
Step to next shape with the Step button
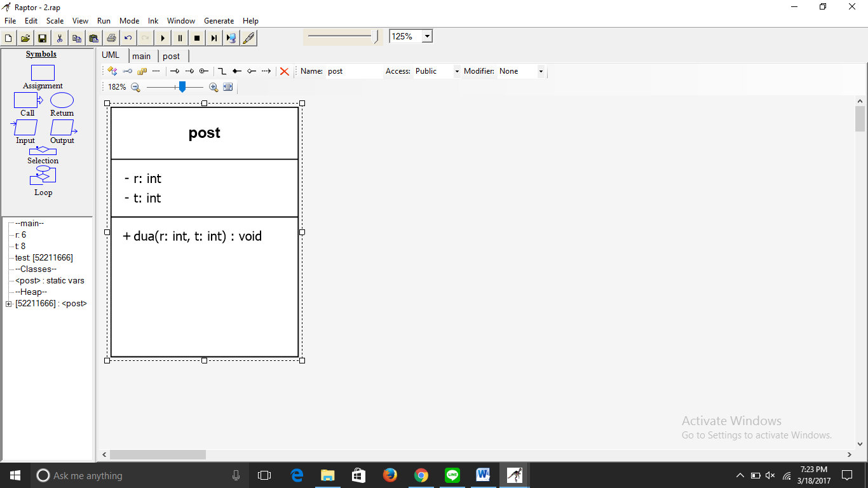point(214,38)
